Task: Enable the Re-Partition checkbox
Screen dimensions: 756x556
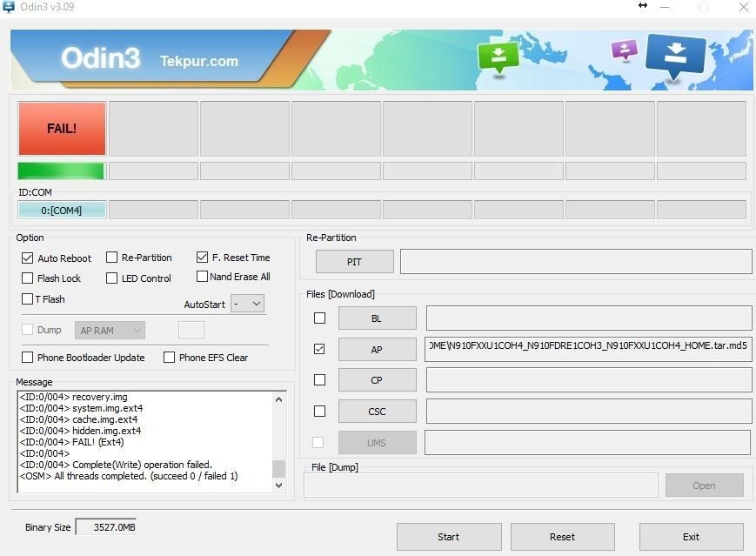Action: click(x=111, y=257)
